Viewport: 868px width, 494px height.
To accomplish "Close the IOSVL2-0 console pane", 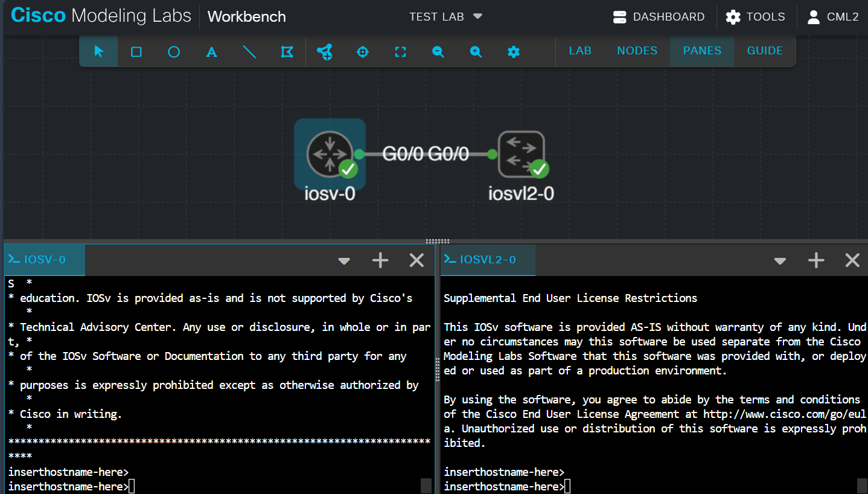I will (x=852, y=260).
